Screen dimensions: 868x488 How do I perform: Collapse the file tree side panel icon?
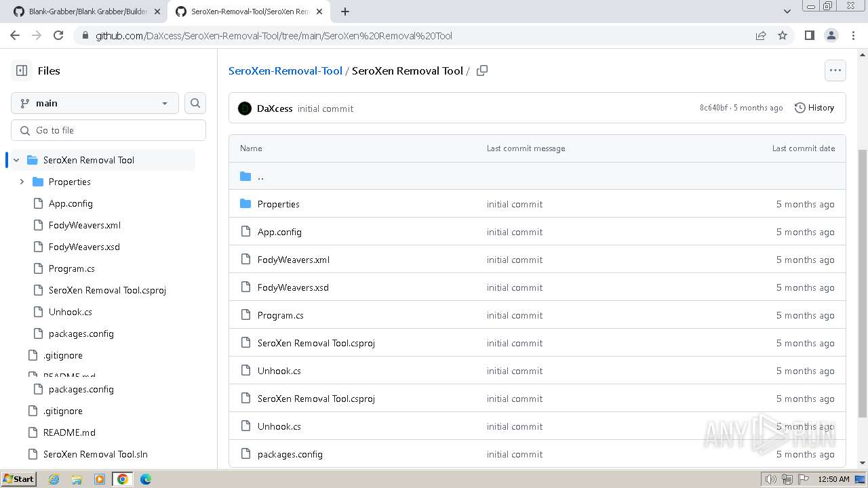(x=22, y=70)
